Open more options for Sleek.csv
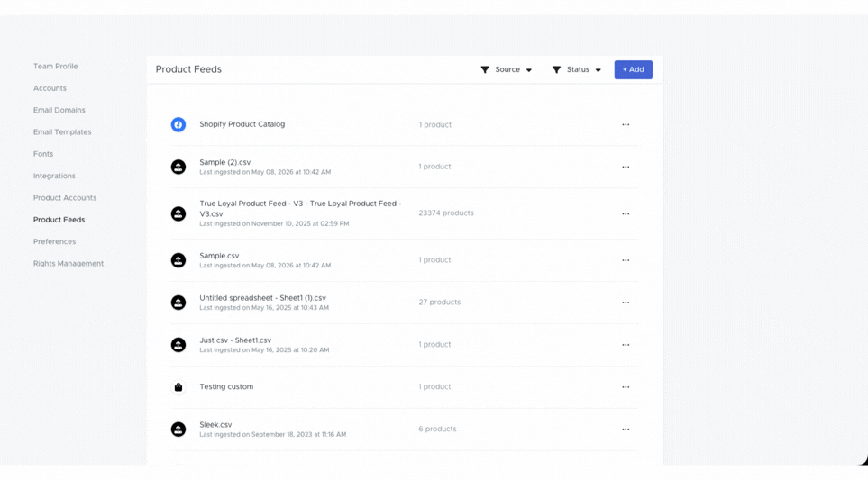The image size is (868, 480). (626, 430)
